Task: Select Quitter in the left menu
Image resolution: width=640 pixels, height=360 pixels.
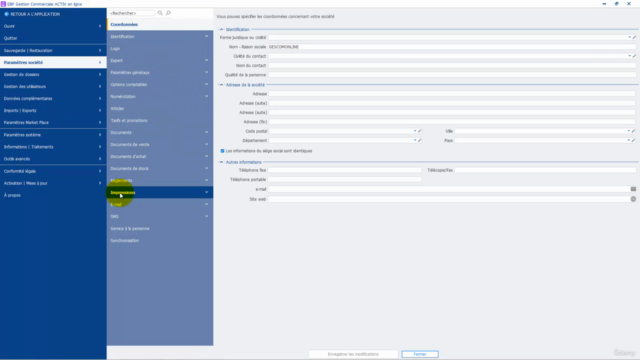Action: pyautogui.click(x=53, y=38)
